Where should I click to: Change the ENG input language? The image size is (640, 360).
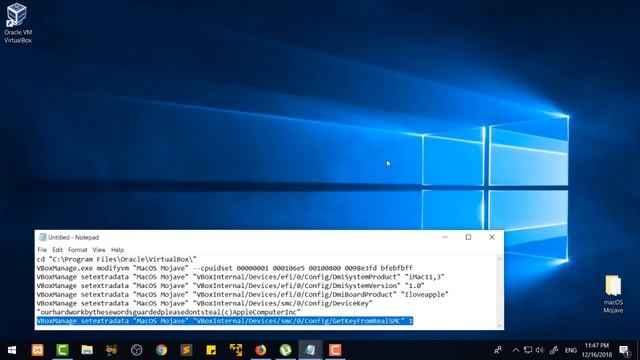tap(571, 350)
